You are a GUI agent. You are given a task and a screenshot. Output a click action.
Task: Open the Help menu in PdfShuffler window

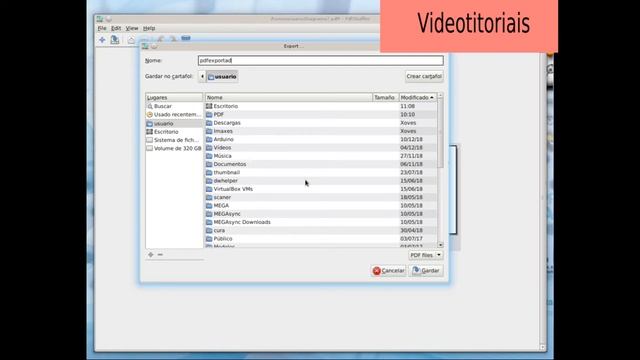coord(149,28)
